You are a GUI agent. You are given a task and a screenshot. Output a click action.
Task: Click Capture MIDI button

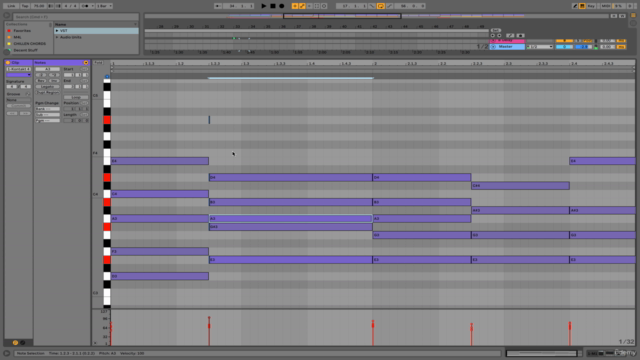coord(317,6)
